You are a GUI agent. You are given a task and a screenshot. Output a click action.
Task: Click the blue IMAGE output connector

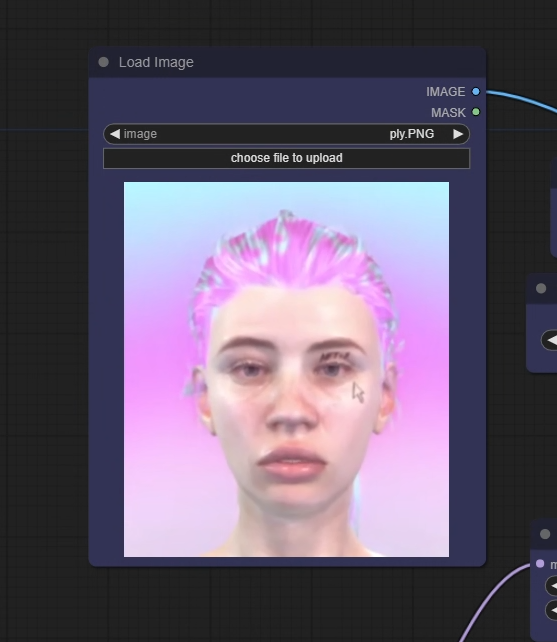pos(475,91)
